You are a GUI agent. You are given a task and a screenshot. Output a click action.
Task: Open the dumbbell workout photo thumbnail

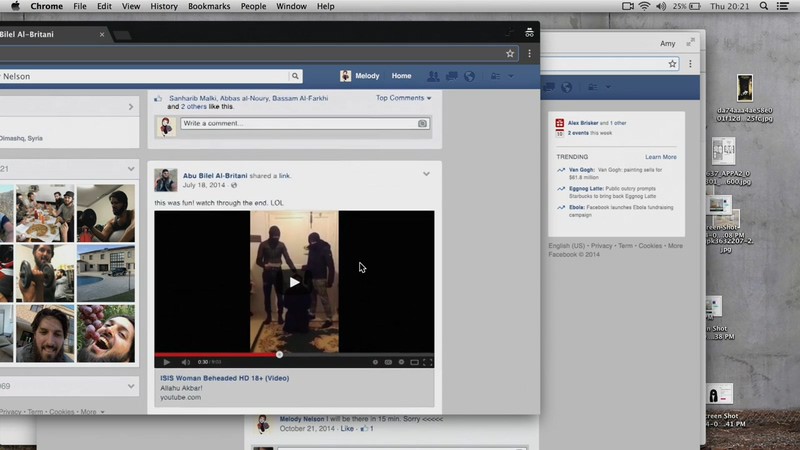pos(45,273)
